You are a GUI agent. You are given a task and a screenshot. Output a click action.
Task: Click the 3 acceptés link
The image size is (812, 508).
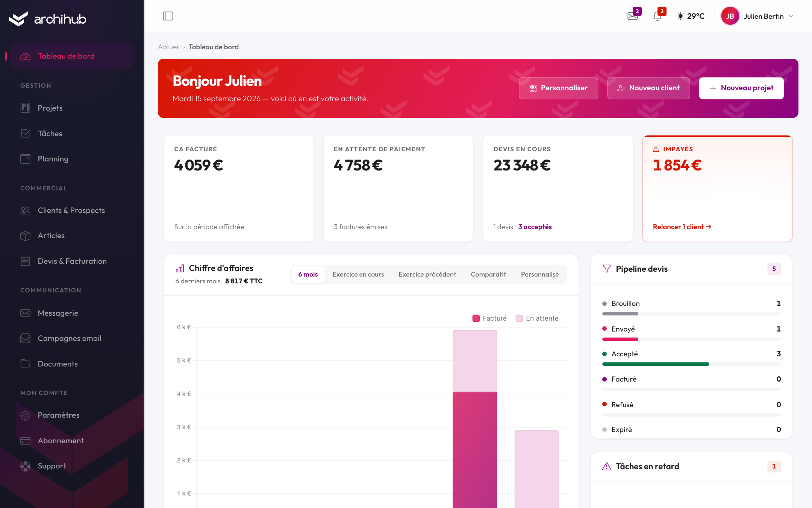click(x=535, y=227)
